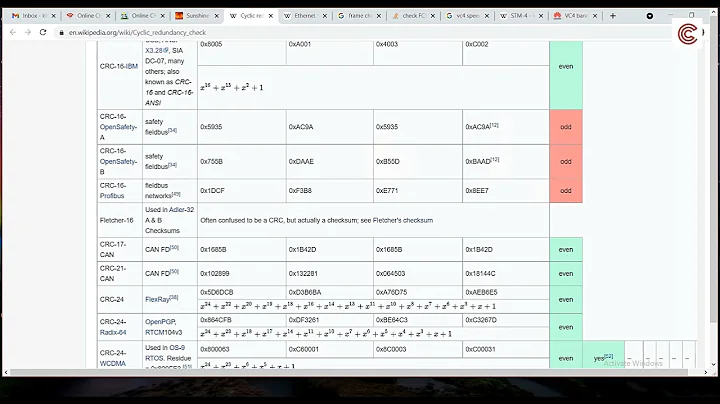Close the Ethernet tab
Viewport: 720px width, 404px height.
[325, 16]
